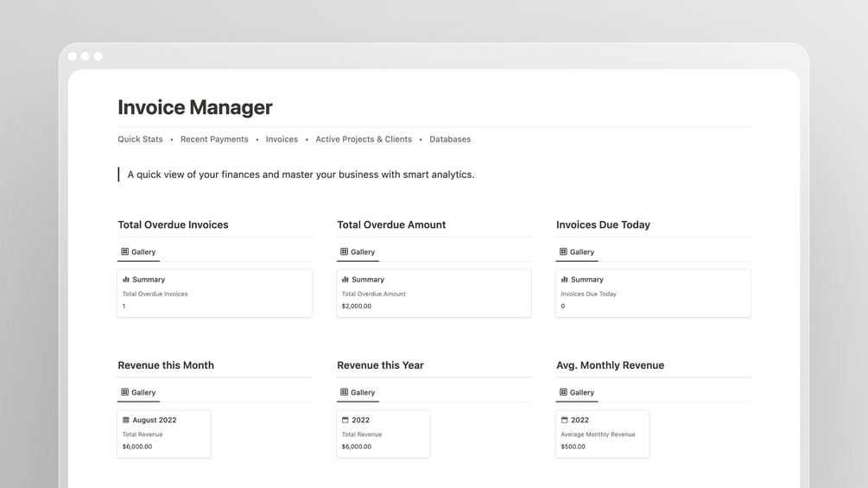
Task: Click bar chart icon in Total Overdue Invoices card
Action: tap(125, 279)
